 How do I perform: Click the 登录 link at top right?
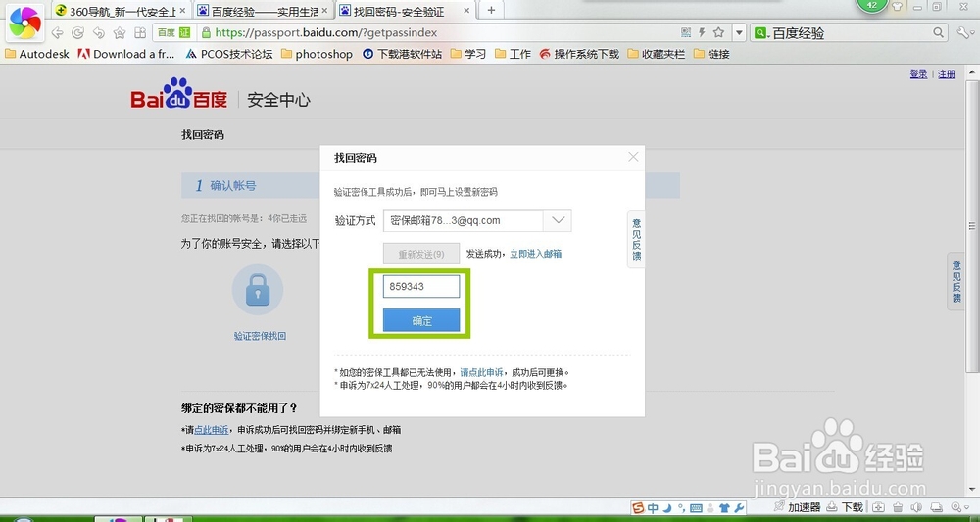pos(918,74)
